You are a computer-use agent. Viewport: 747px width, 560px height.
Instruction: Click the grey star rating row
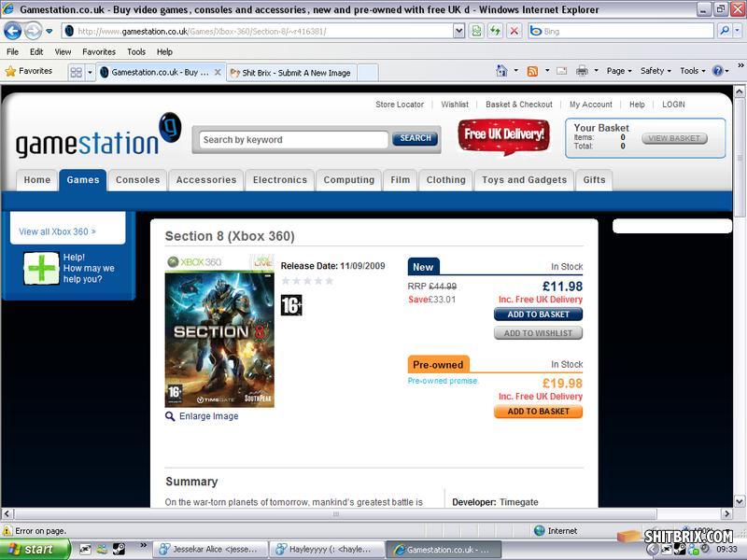307,281
